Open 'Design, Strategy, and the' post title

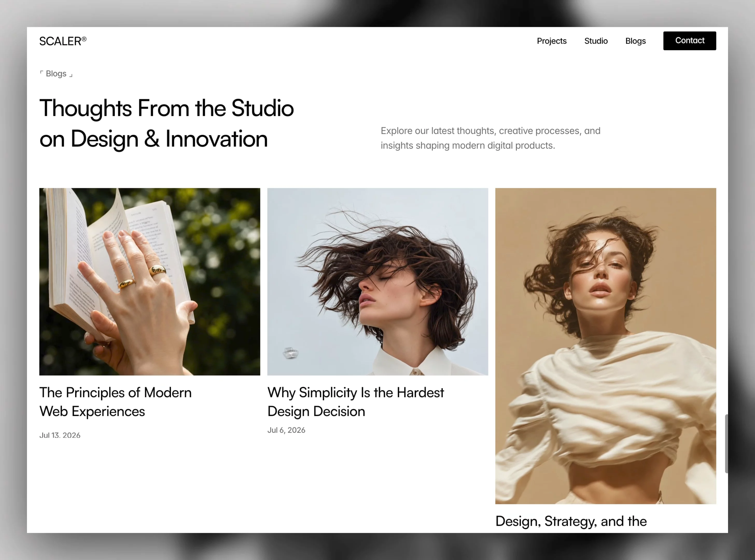tap(571, 521)
